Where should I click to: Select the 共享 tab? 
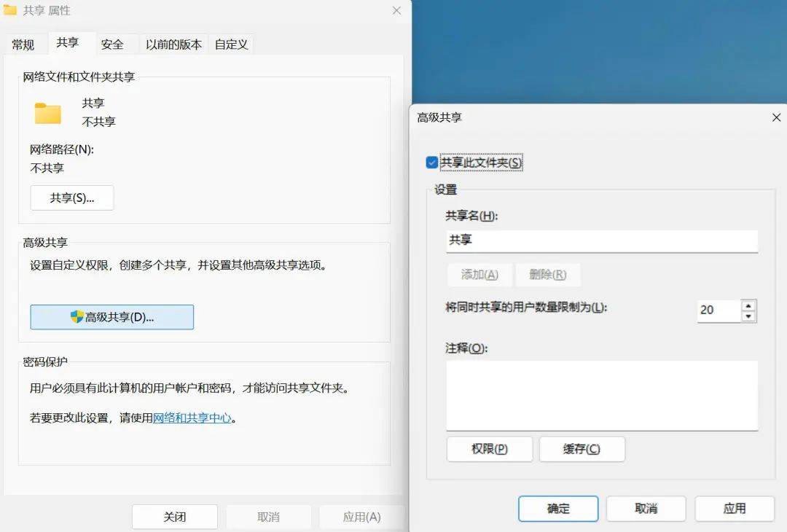[68, 43]
